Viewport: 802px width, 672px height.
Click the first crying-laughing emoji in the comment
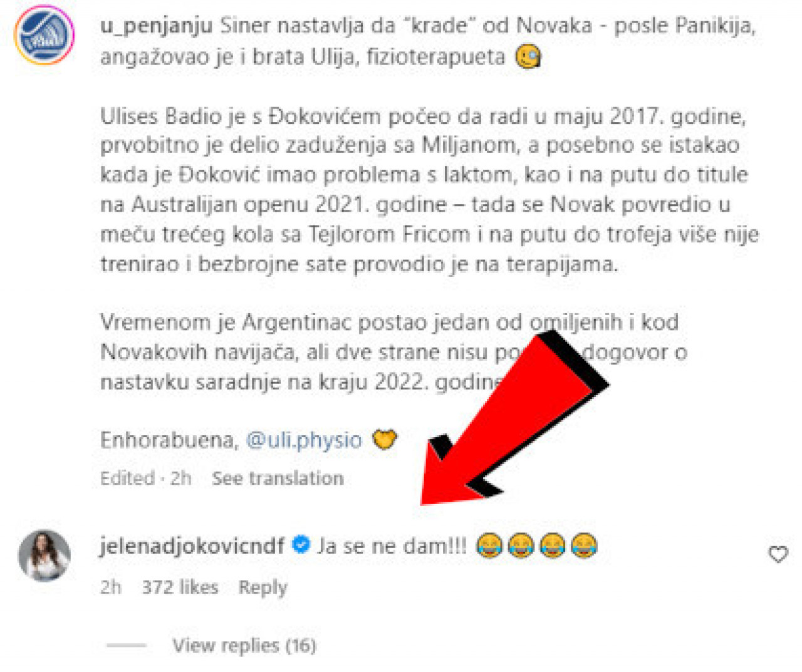tap(489, 545)
